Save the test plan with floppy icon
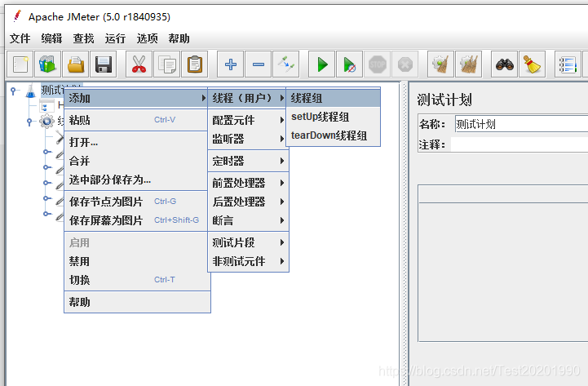 (x=104, y=64)
